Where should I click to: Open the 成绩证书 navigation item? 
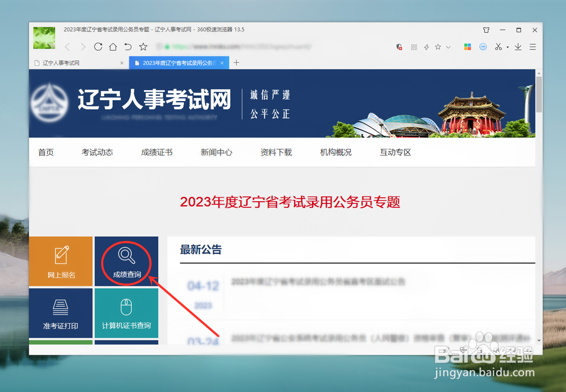coord(157,152)
